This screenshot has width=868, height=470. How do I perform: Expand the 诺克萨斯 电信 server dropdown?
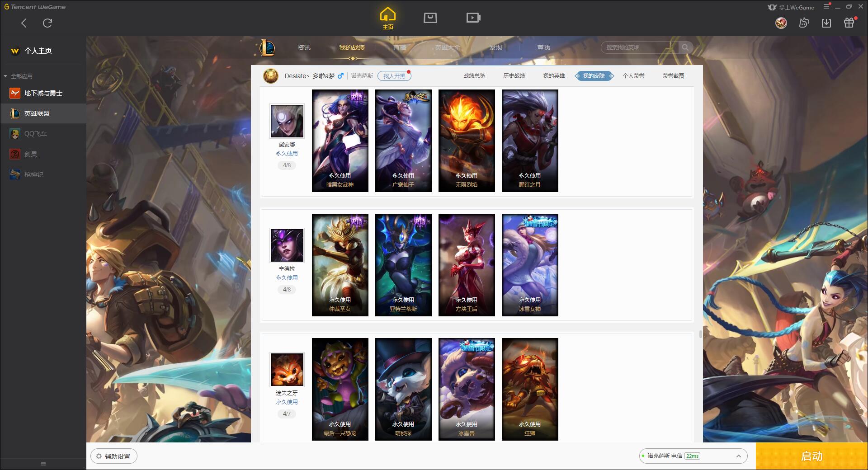click(x=693, y=456)
